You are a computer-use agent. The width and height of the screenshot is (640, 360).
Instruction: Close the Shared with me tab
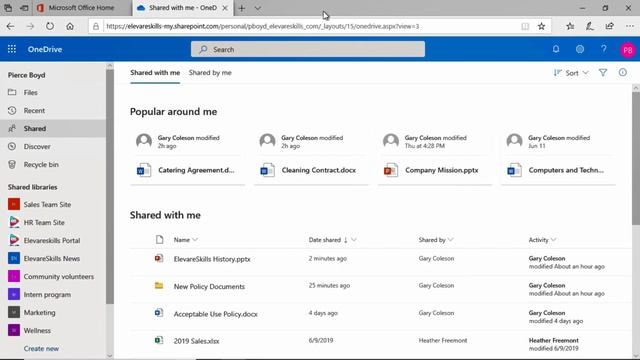coord(225,8)
